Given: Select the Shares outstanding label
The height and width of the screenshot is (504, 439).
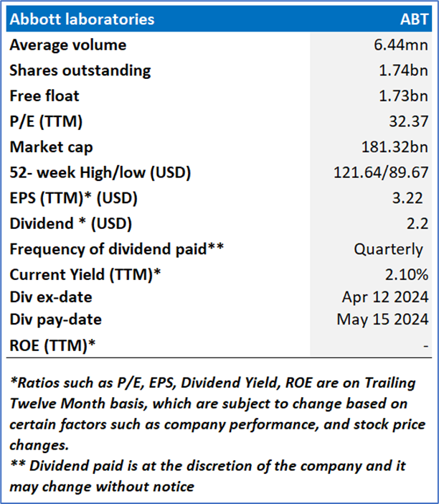Looking at the screenshot, I should pyautogui.click(x=80, y=70).
